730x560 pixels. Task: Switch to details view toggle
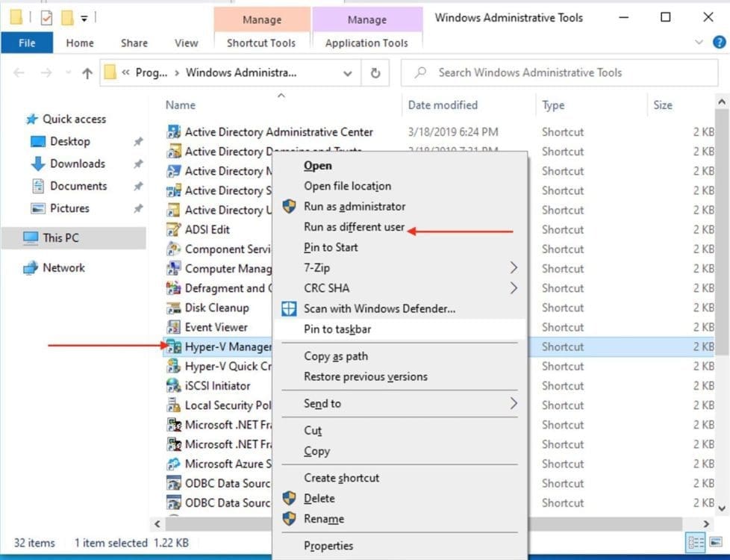tap(695, 543)
